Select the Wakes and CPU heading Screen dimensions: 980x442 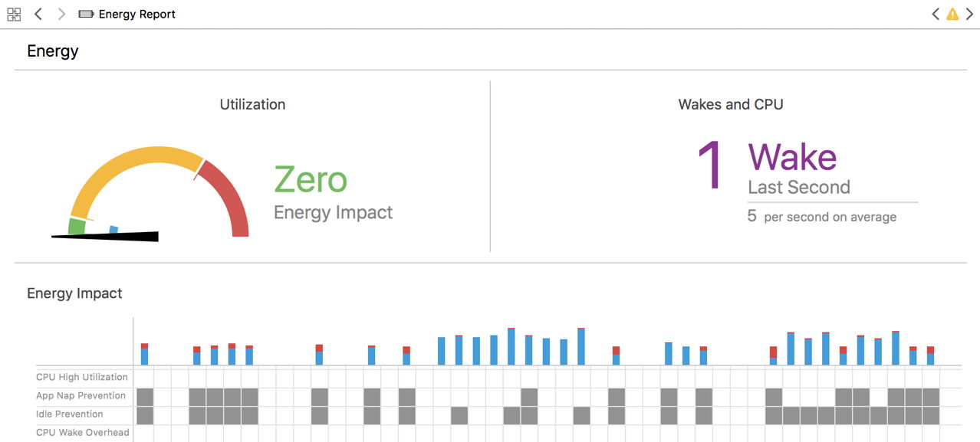point(730,104)
